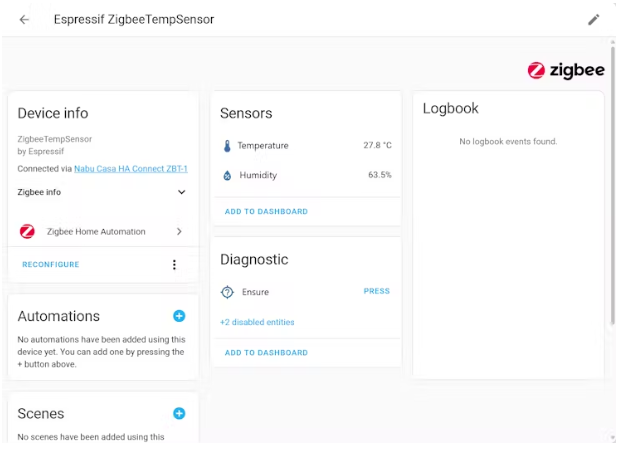Open the three-dot device menu
The width and height of the screenshot is (622, 449).
[x=174, y=265]
